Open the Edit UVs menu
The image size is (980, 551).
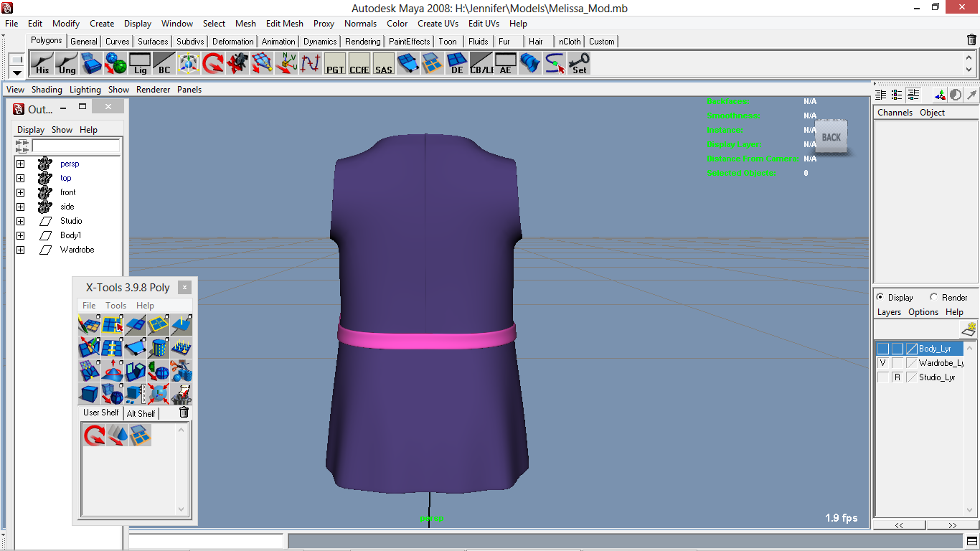[x=484, y=24]
